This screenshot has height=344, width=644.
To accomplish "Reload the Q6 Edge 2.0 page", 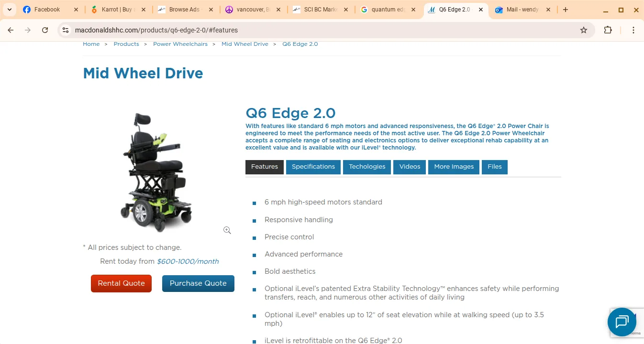I will coord(45,30).
